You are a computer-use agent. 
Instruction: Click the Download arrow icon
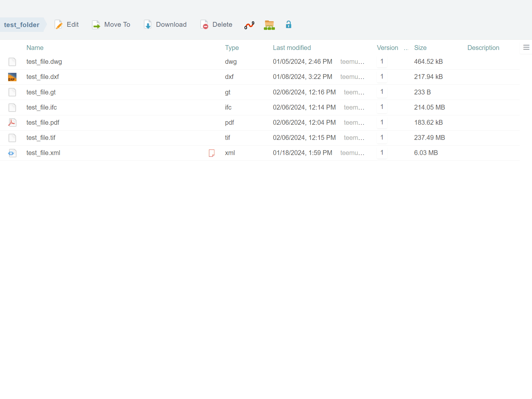coord(148,25)
